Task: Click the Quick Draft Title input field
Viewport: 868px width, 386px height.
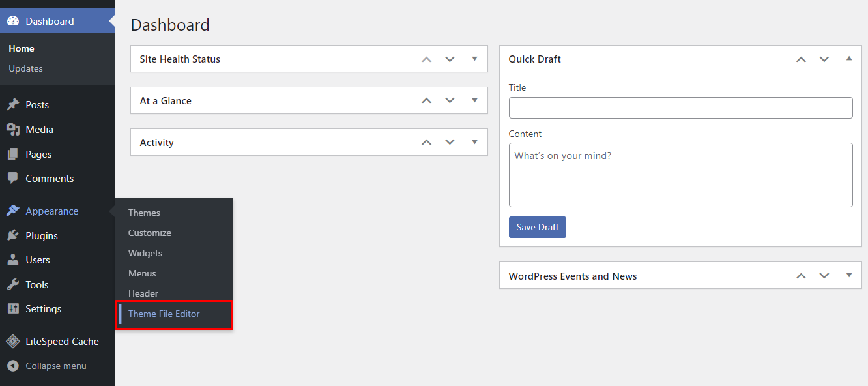Action: 680,108
